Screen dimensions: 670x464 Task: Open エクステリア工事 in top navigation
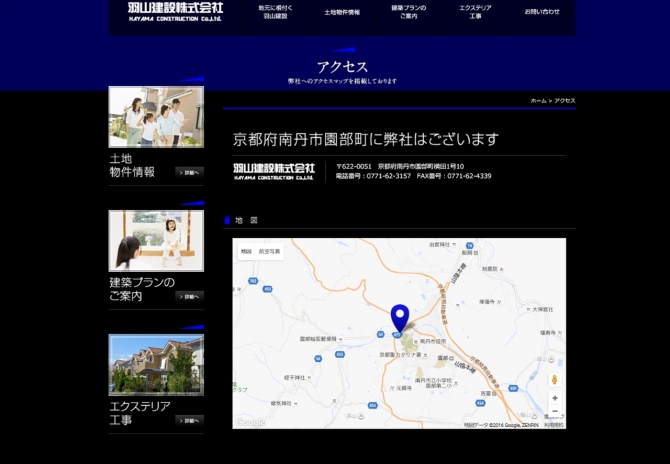[475, 12]
